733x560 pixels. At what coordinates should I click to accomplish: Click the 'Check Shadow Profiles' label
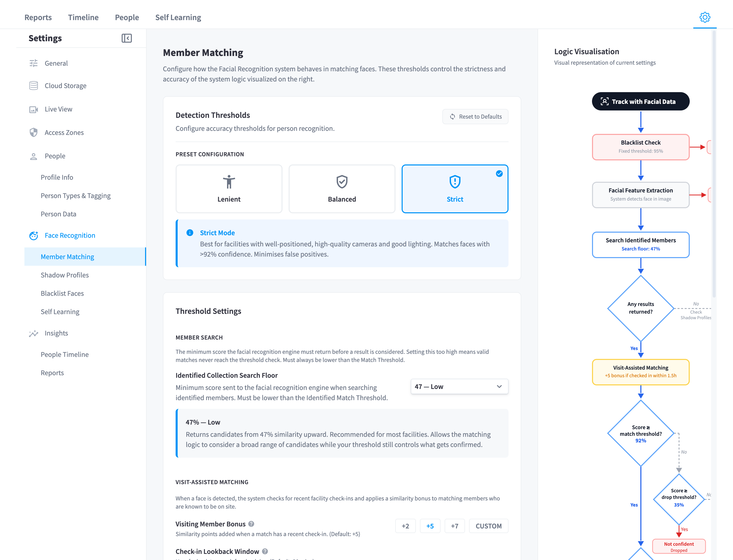[x=696, y=315]
